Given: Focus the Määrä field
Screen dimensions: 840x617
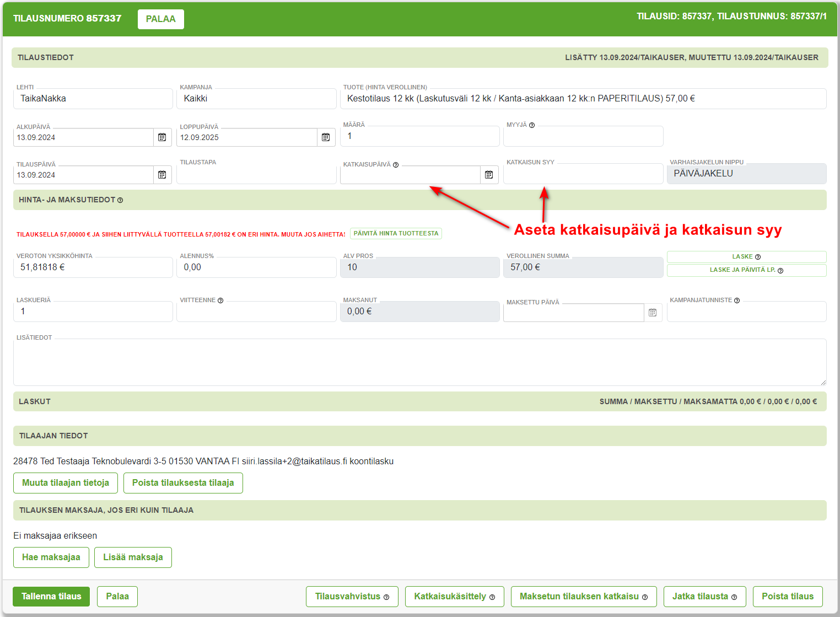Looking at the screenshot, I should click(x=419, y=136).
